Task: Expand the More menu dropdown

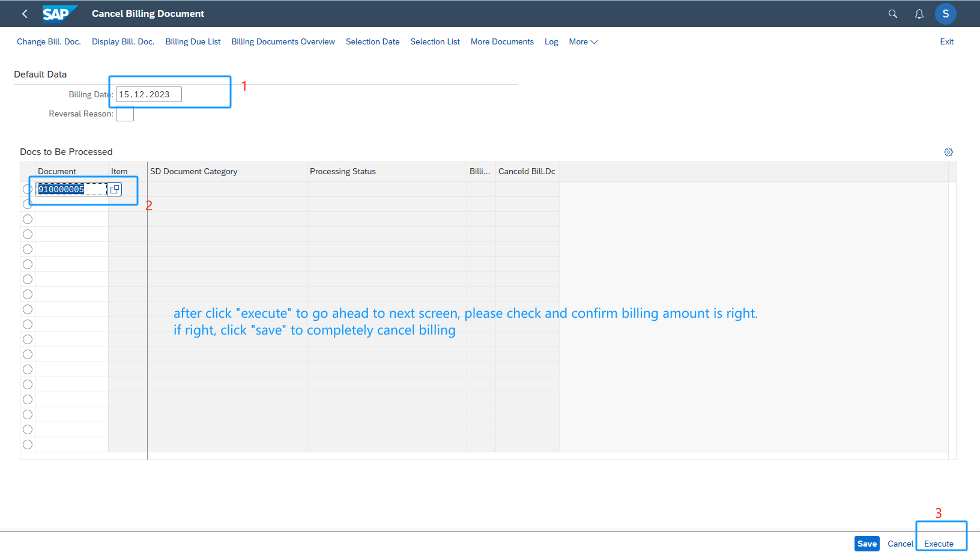Action: 583,42
